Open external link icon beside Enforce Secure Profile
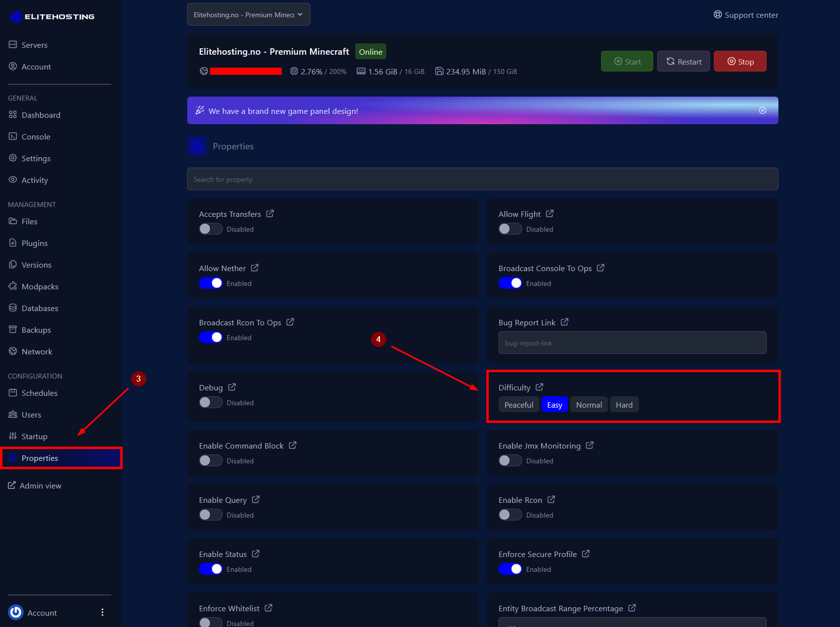This screenshot has width=840, height=627. pos(586,554)
